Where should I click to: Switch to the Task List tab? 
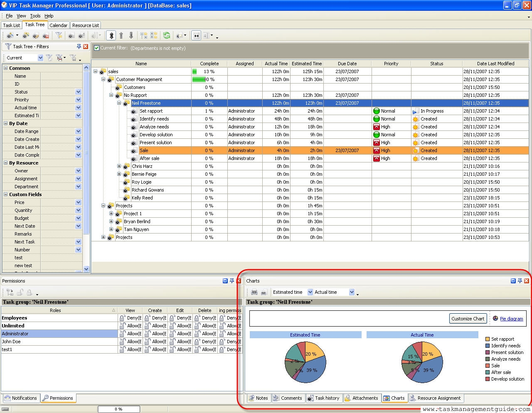[x=11, y=25]
